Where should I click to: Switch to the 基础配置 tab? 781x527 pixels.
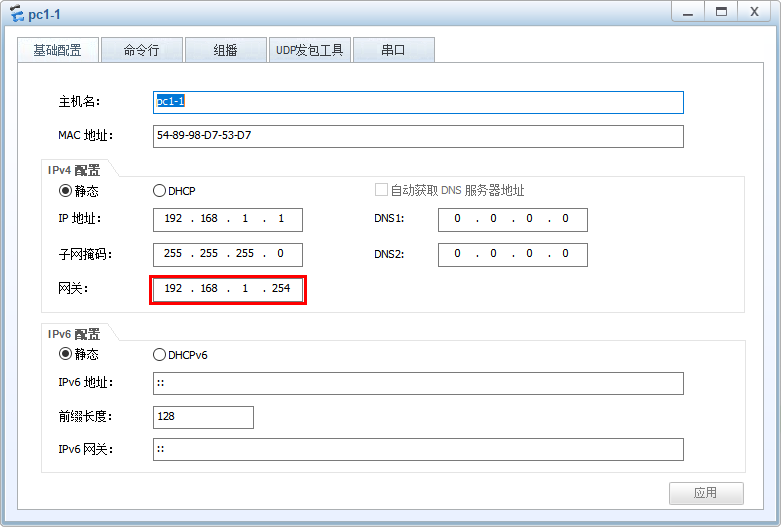click(58, 50)
